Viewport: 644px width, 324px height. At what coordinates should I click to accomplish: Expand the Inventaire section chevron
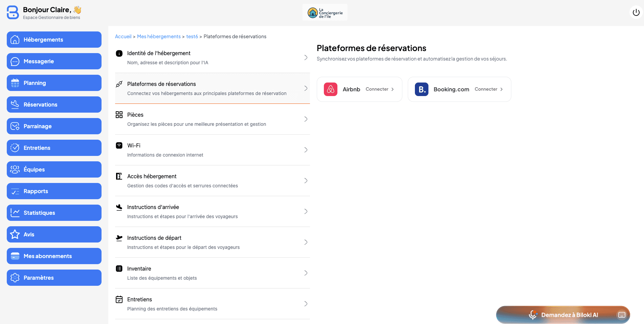point(306,273)
